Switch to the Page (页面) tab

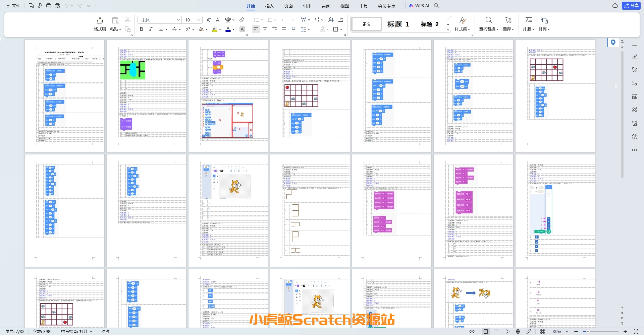[288, 6]
